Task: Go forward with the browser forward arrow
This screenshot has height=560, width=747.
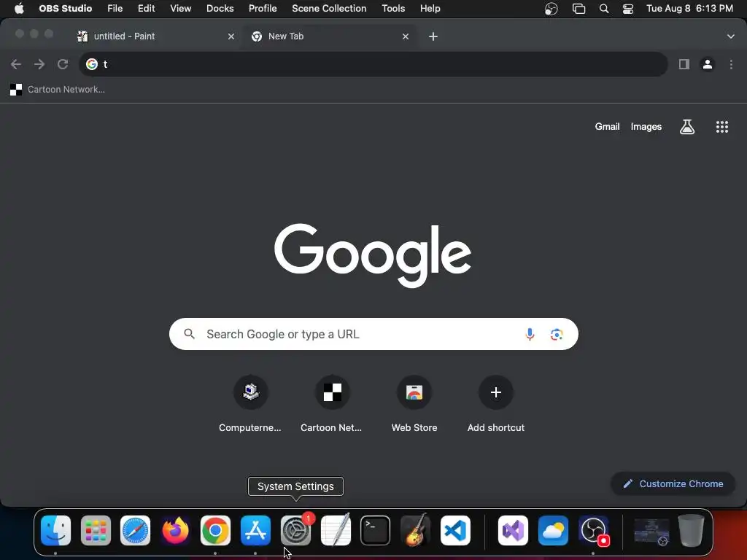Action: pyautogui.click(x=39, y=64)
